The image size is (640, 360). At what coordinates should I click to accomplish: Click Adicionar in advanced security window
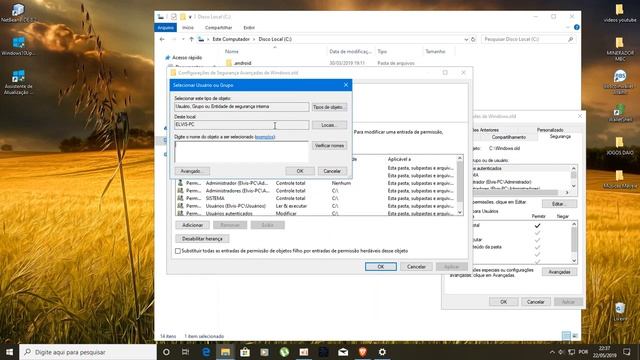[192, 225]
